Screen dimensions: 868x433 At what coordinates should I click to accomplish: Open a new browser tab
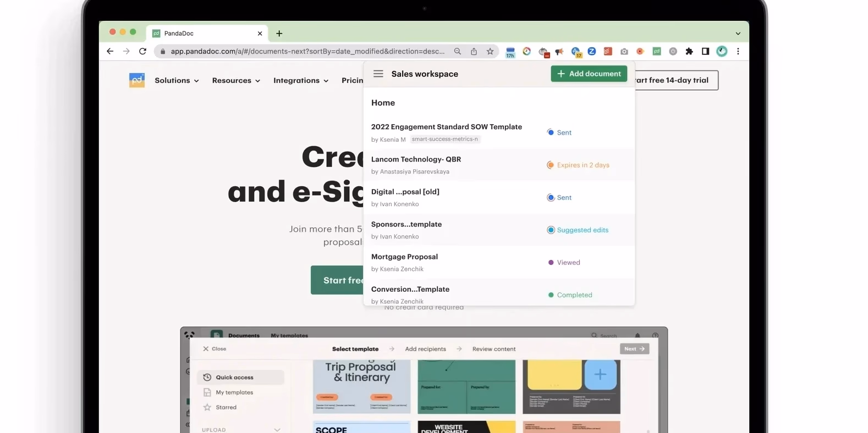(279, 34)
